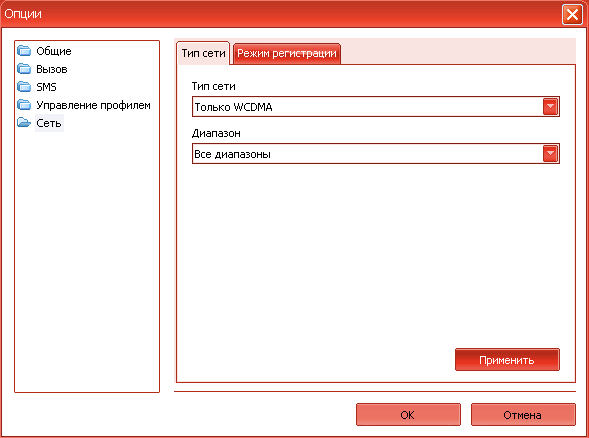The image size is (589, 438).
Task: Switch to the Режим регистрации tab
Action: [287, 53]
